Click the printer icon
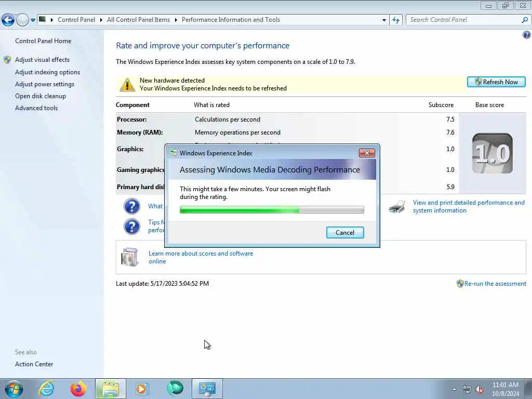532x399 pixels. (x=397, y=206)
